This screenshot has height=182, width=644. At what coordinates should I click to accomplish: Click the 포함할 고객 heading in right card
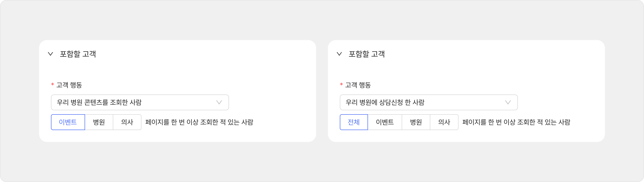coord(367,54)
